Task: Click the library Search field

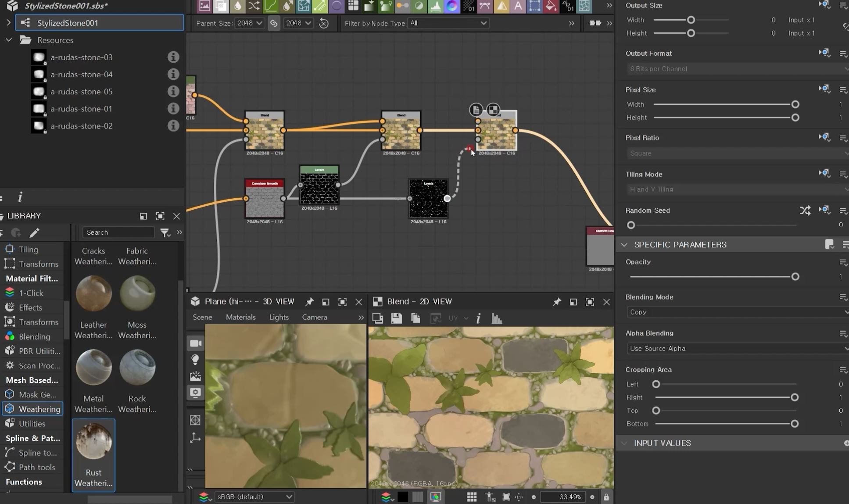Action: [118, 232]
